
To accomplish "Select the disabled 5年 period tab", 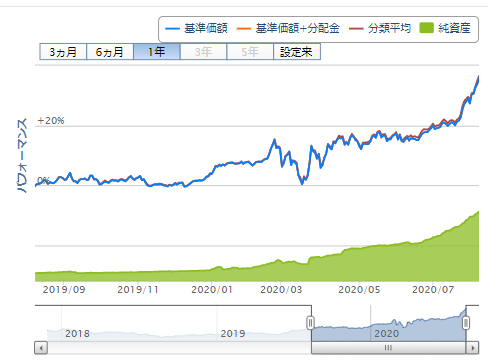I will coord(250,52).
